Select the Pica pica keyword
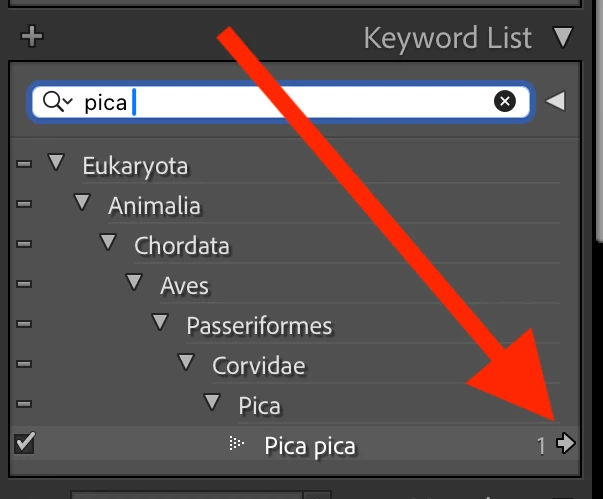This screenshot has height=499, width=603. click(x=309, y=445)
